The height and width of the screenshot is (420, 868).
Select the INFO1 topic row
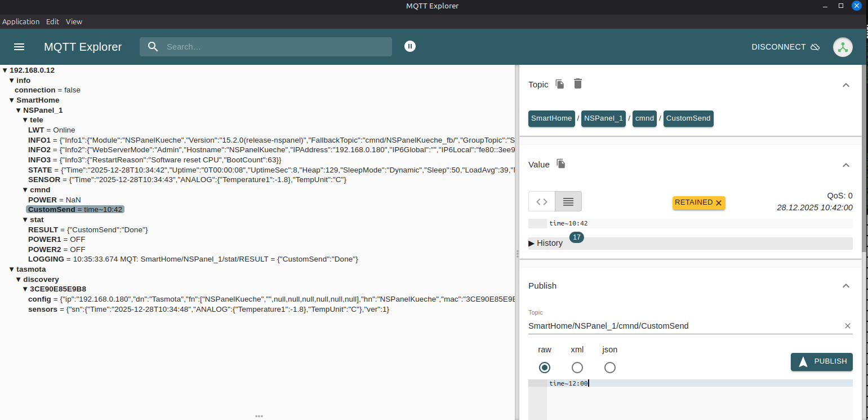point(271,140)
